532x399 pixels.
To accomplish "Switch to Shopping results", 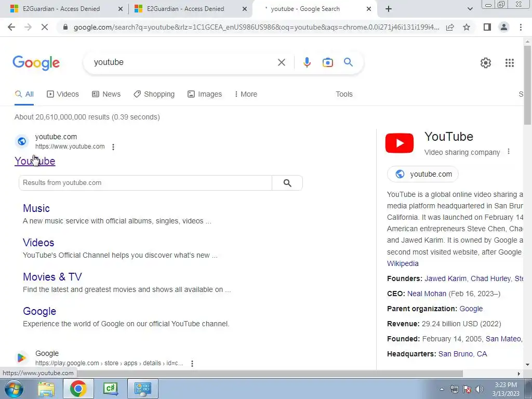I will 154,95.
